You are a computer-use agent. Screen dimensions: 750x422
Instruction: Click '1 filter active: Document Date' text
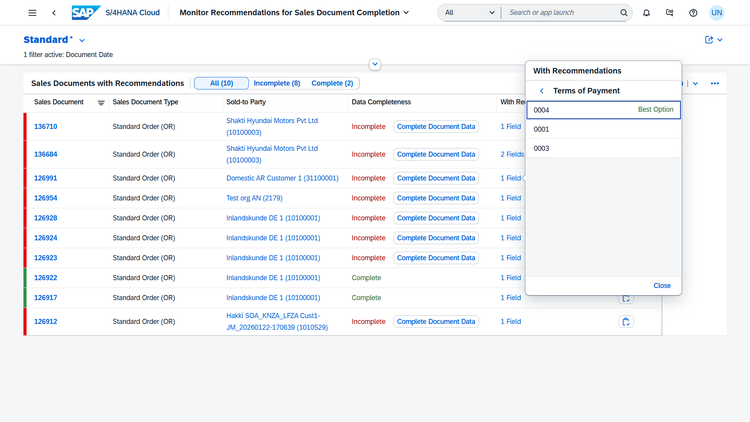pyautogui.click(x=68, y=55)
